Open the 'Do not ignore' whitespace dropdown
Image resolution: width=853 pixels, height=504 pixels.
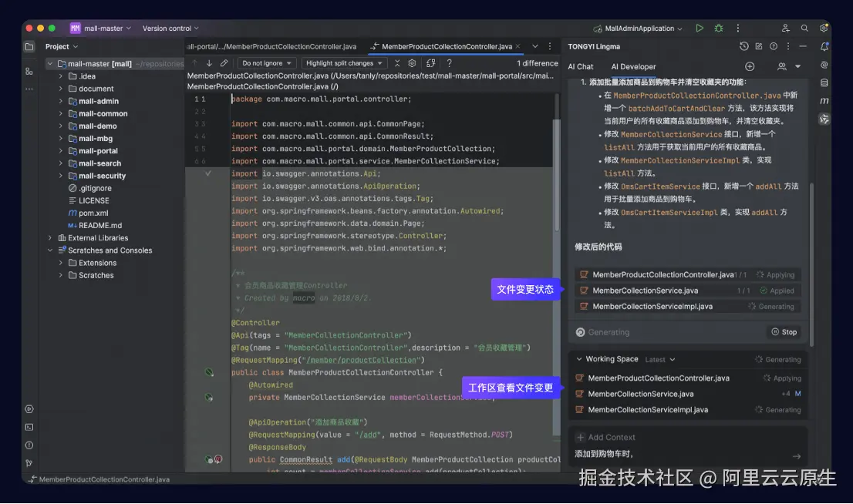(x=267, y=64)
